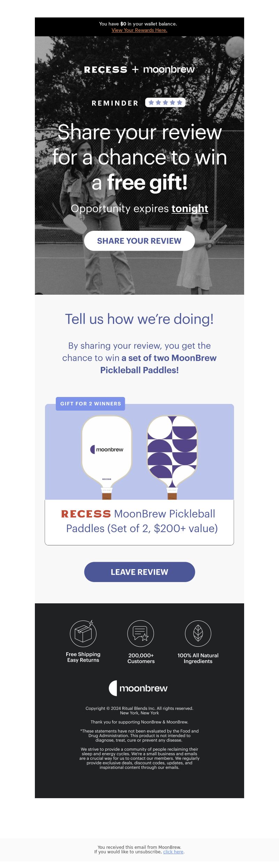Click the RECESS logo in header
Viewport: 279px width, 868px height.
pos(106,69)
